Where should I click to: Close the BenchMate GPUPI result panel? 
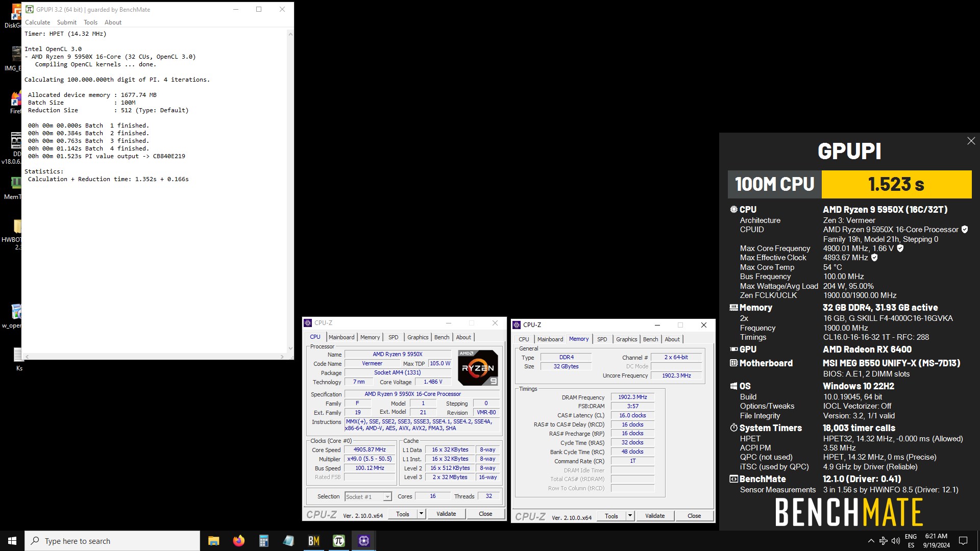(971, 141)
